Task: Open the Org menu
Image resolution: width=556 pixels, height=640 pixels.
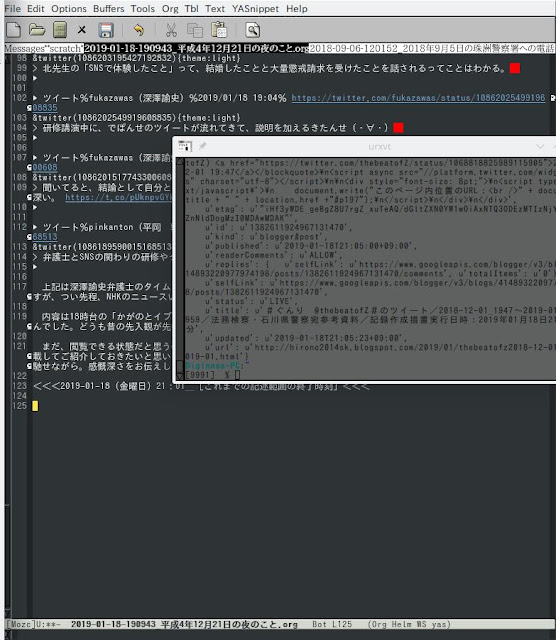Action: click(170, 9)
